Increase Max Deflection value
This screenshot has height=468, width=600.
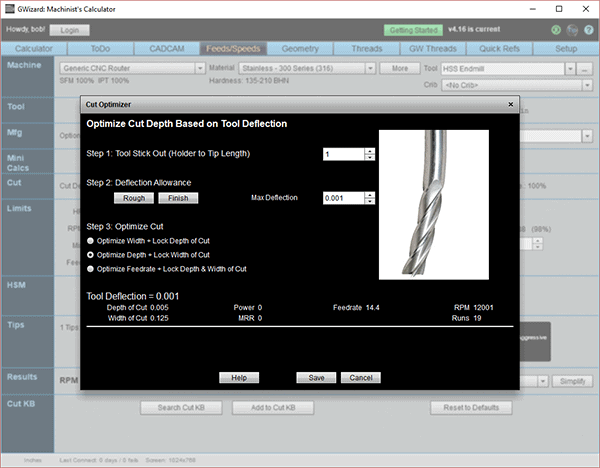(370, 195)
